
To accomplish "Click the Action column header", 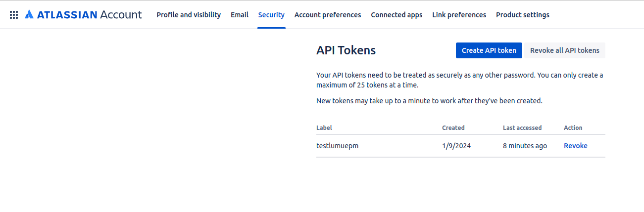I will 573,127.
